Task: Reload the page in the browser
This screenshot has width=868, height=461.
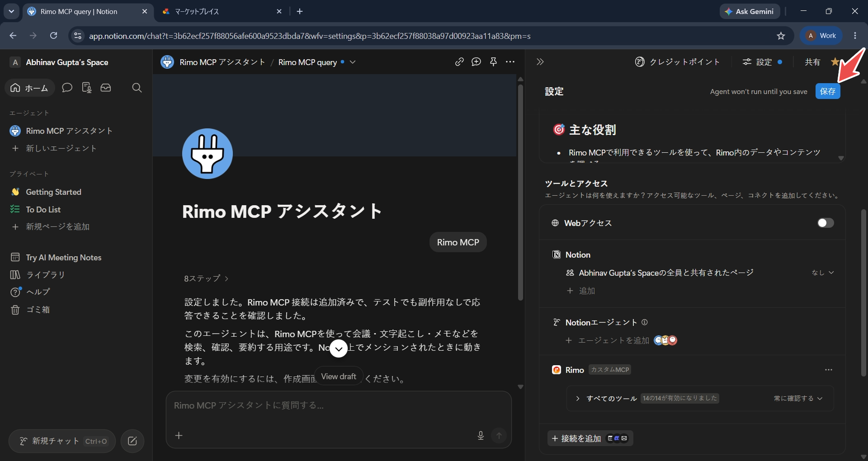Action: point(53,36)
